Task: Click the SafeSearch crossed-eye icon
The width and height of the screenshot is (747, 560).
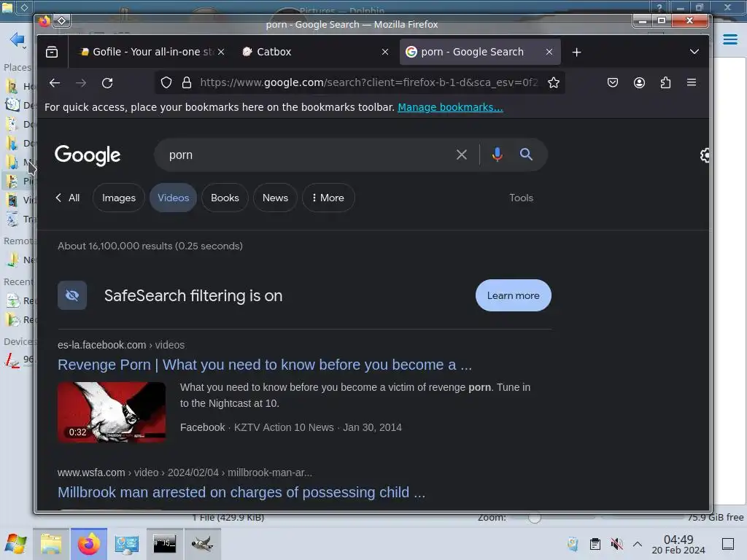Action: (72, 296)
